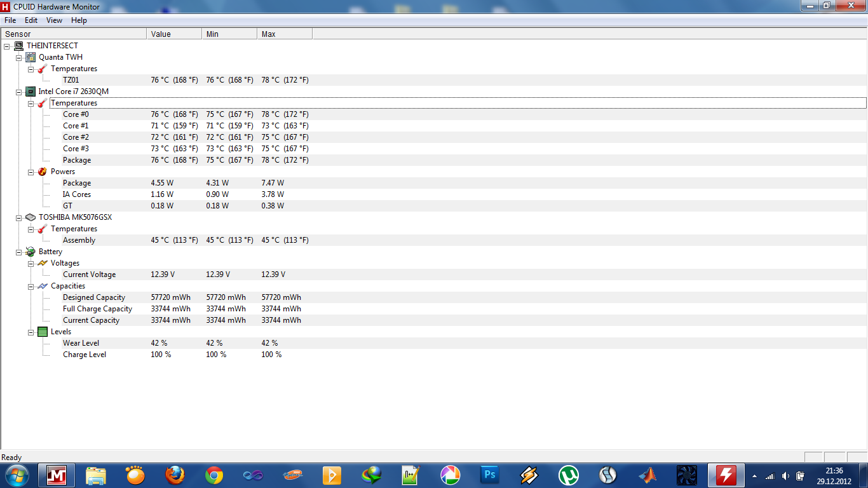Open Google Chrome from the taskbar
Viewport: 868px width, 488px height.
pyautogui.click(x=214, y=475)
